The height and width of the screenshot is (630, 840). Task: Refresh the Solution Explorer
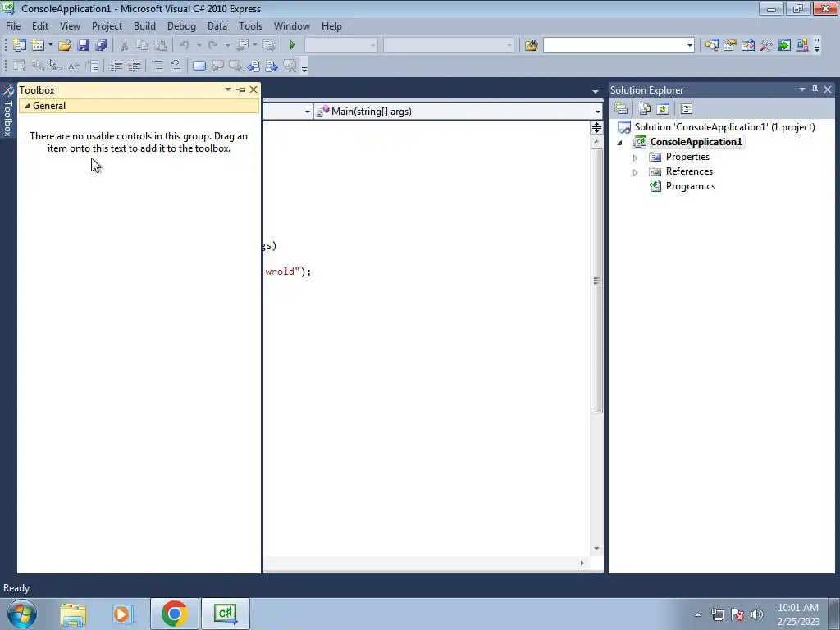(x=663, y=109)
